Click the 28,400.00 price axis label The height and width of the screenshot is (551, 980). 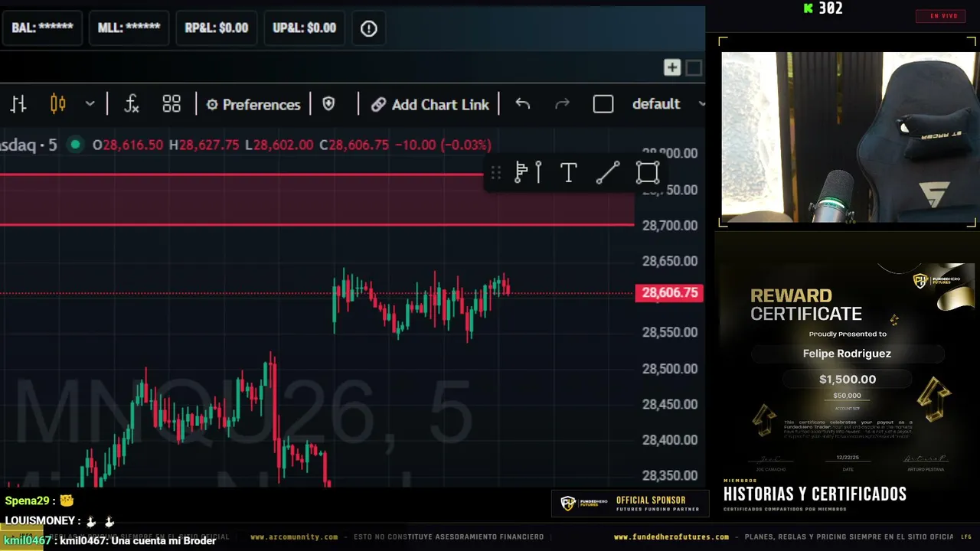point(670,440)
